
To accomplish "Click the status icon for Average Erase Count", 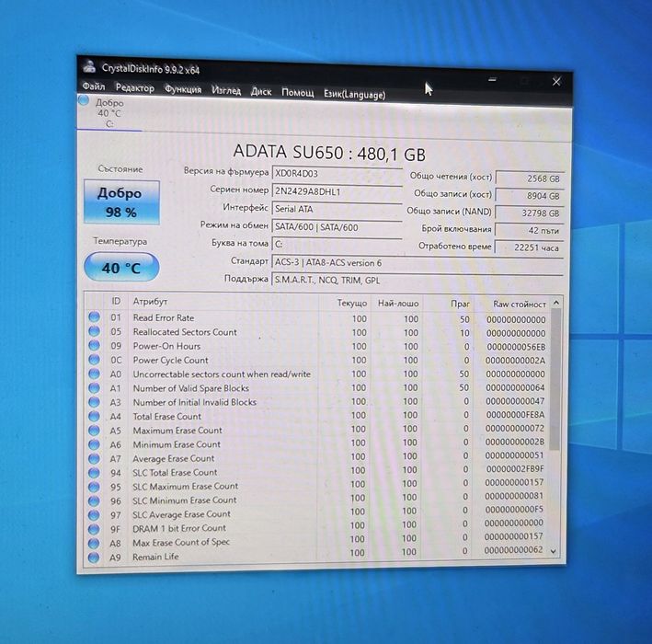I will [95, 458].
